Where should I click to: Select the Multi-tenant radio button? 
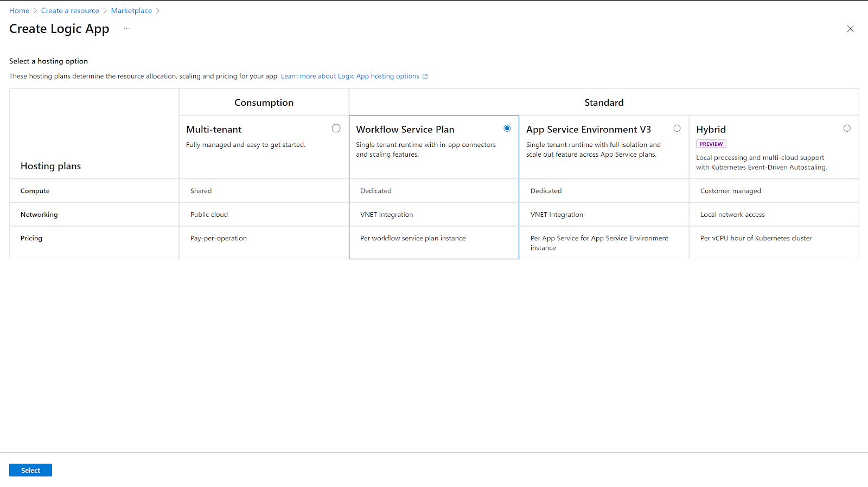pos(336,129)
